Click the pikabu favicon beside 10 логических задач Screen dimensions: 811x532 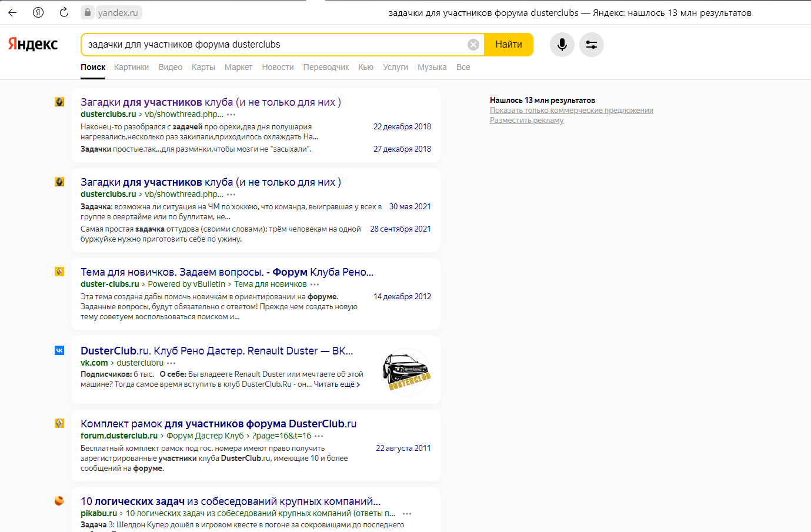point(59,501)
